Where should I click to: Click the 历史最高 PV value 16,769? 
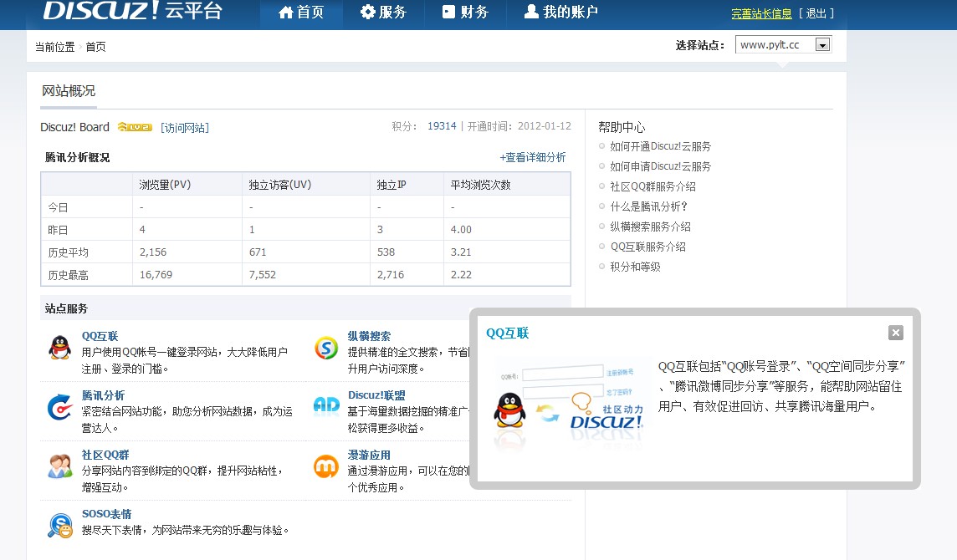[x=156, y=274]
